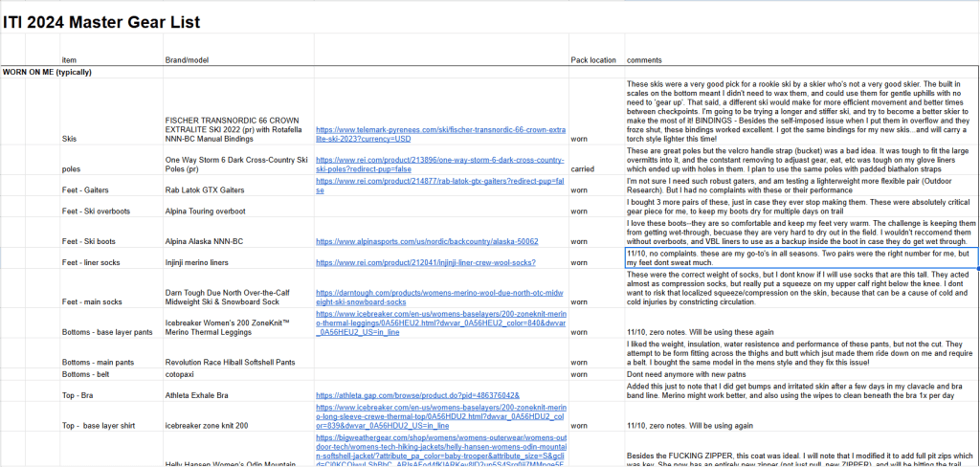Image resolution: width=980 pixels, height=467 pixels.
Task: Select the 'WORN ON ME (typically)' section row
Action: click(55, 73)
